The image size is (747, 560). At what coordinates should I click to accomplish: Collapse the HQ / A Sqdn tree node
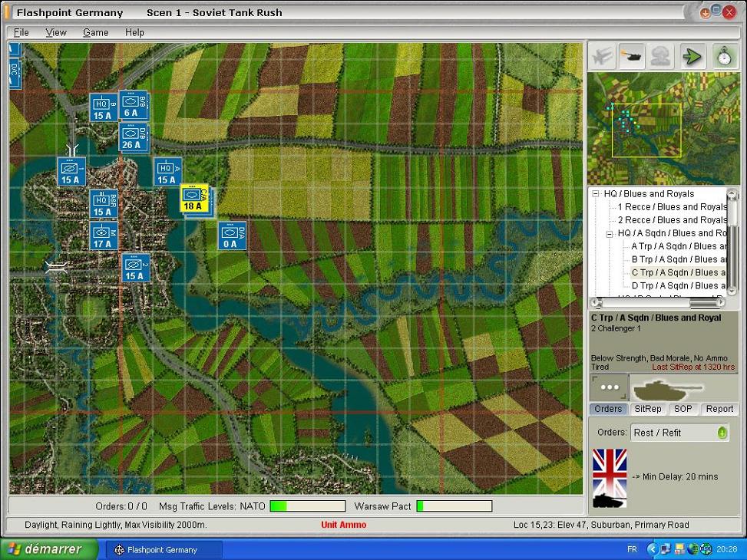(x=610, y=234)
